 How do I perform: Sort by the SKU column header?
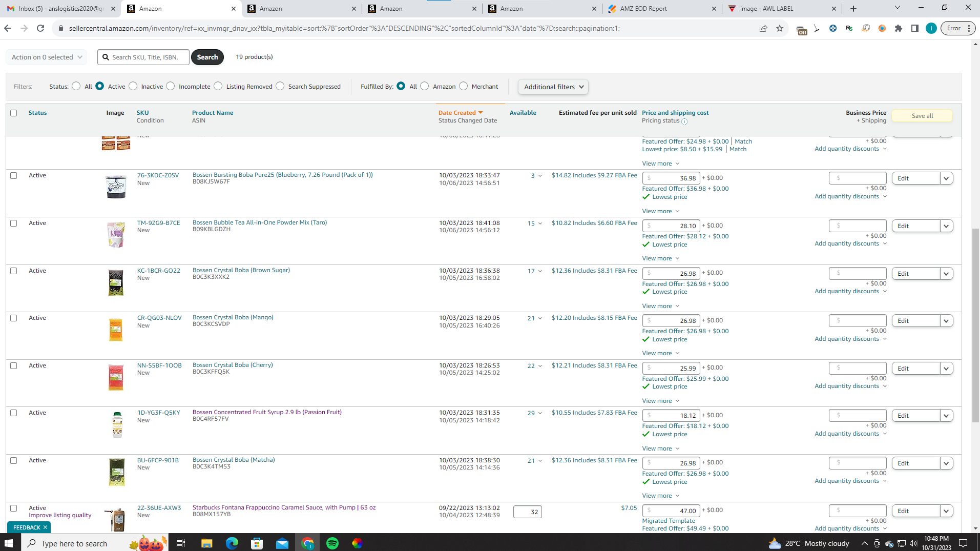coord(142,113)
